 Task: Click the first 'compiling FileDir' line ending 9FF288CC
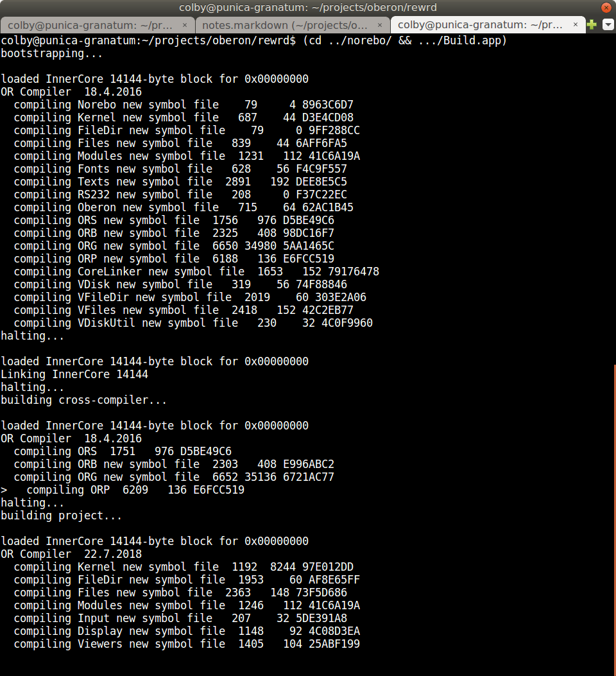[x=187, y=130]
